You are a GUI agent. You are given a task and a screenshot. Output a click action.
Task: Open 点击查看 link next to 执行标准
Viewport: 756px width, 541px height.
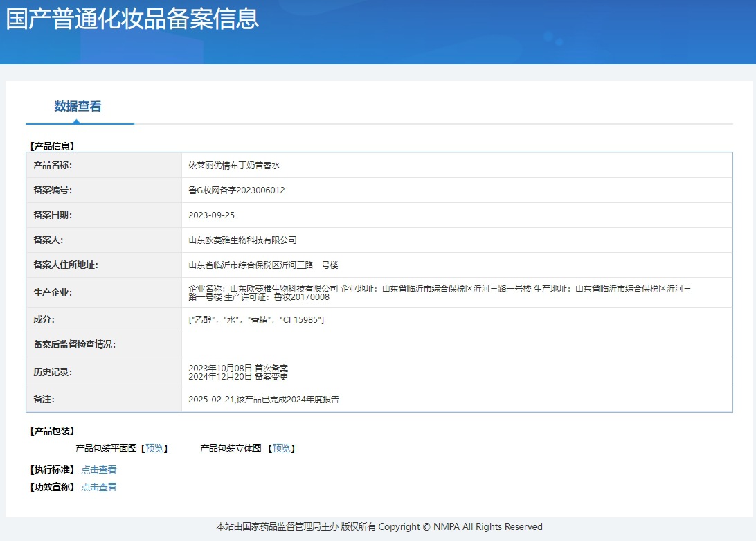pos(99,470)
